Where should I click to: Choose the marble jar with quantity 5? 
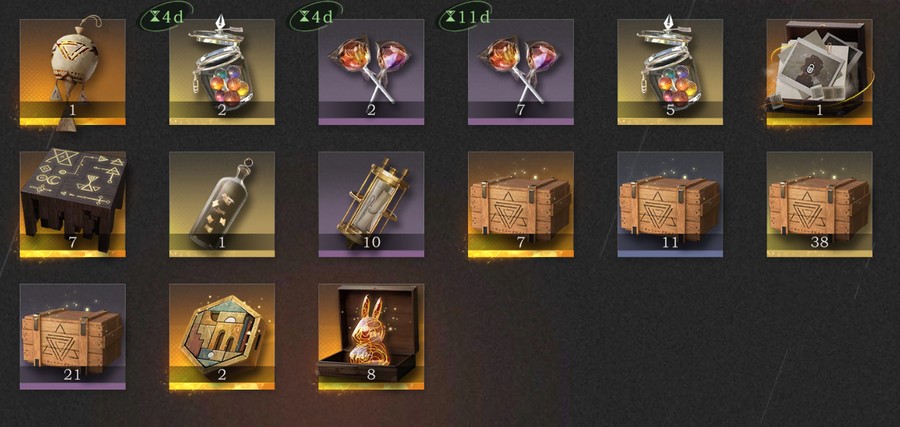pyautogui.click(x=670, y=72)
